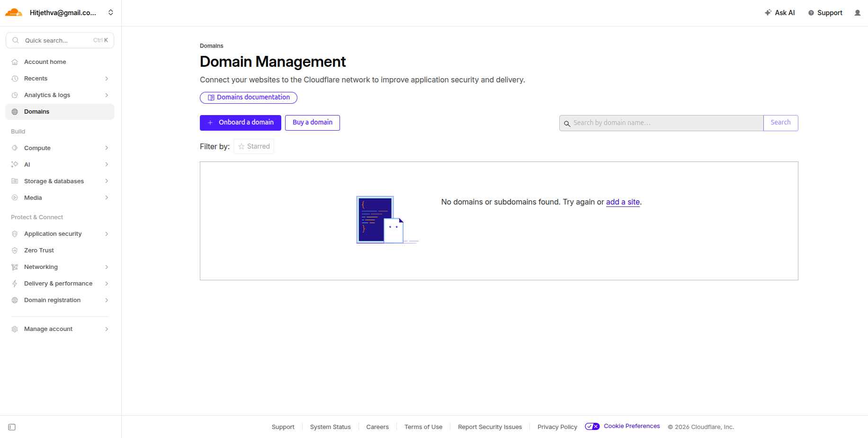This screenshot has height=438, width=868.
Task: Click the Onboard a domain button
Action: click(x=240, y=123)
